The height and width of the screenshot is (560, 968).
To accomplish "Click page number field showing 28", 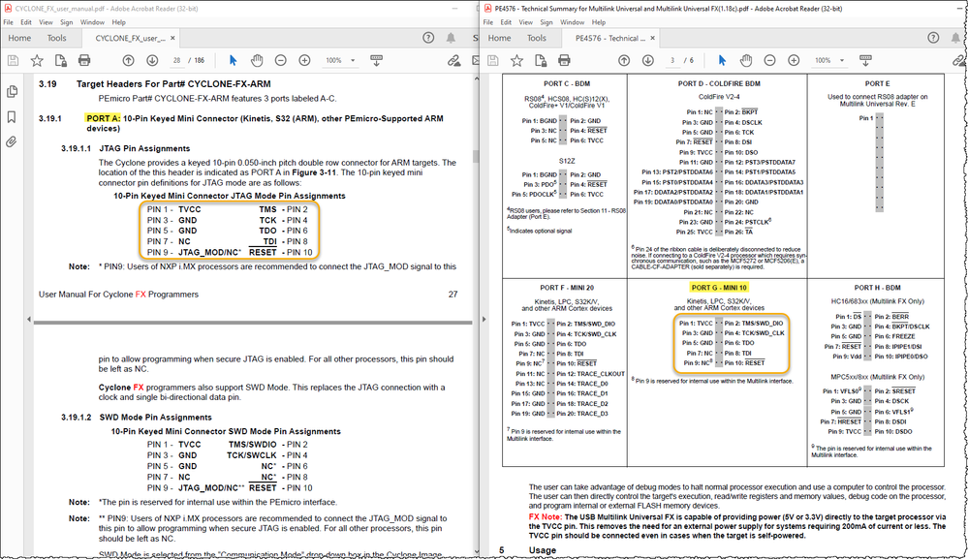I will pos(176,60).
